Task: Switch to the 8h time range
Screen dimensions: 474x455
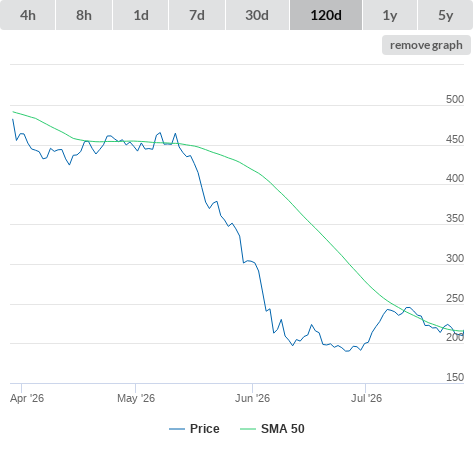Action: coord(84,15)
